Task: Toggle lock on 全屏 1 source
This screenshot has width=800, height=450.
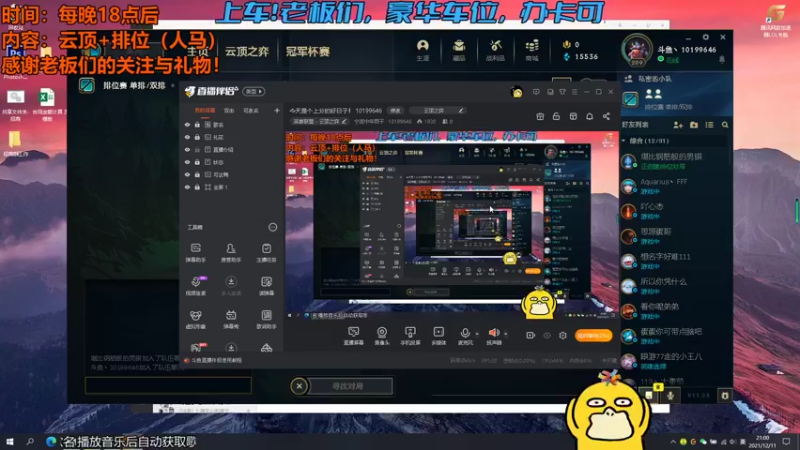Action: tap(197, 187)
